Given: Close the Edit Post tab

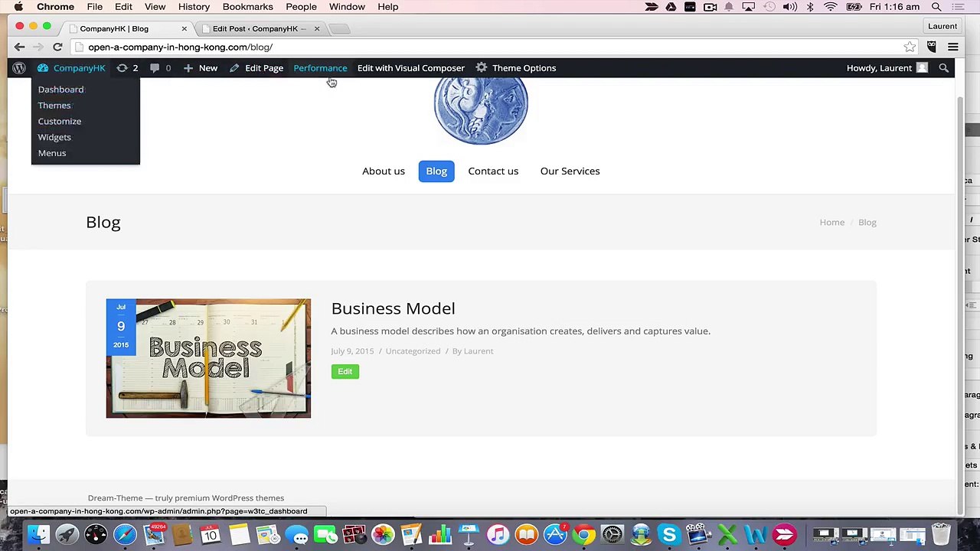Looking at the screenshot, I should 316,29.
